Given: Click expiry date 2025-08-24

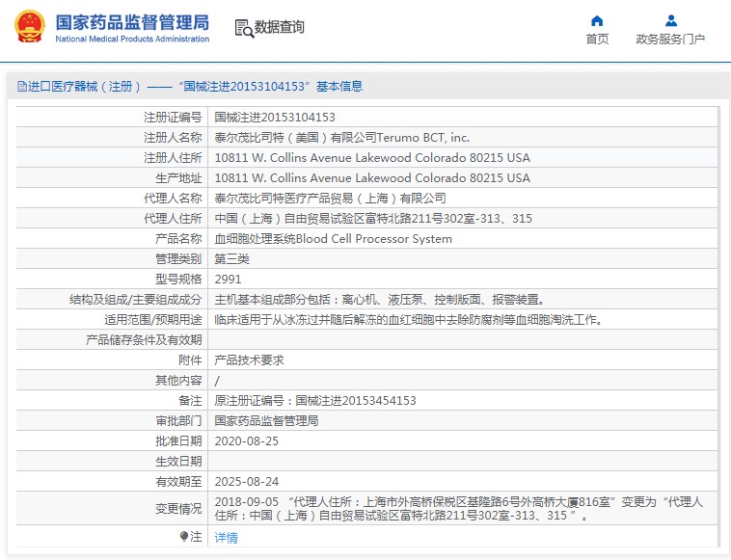Looking at the screenshot, I should tap(246, 482).
